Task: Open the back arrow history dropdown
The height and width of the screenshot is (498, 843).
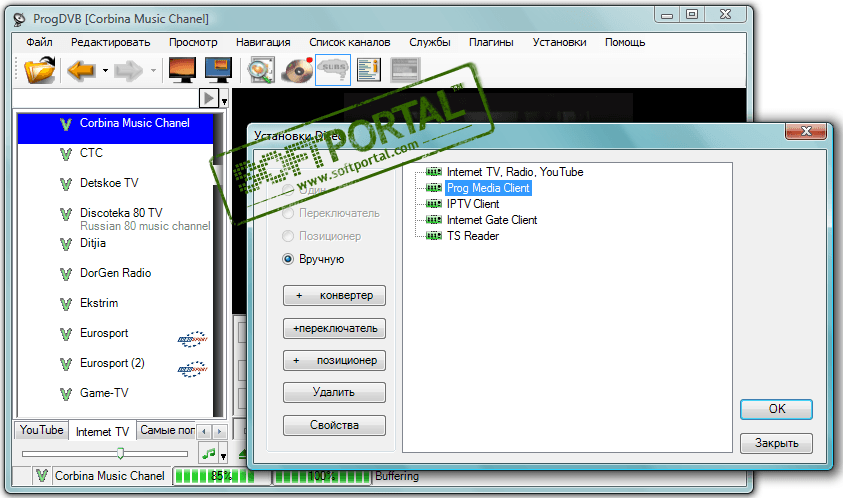Action: pyautogui.click(x=105, y=70)
